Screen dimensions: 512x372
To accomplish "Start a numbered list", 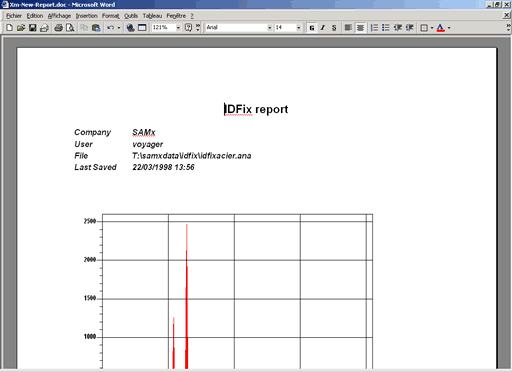I will (374, 28).
